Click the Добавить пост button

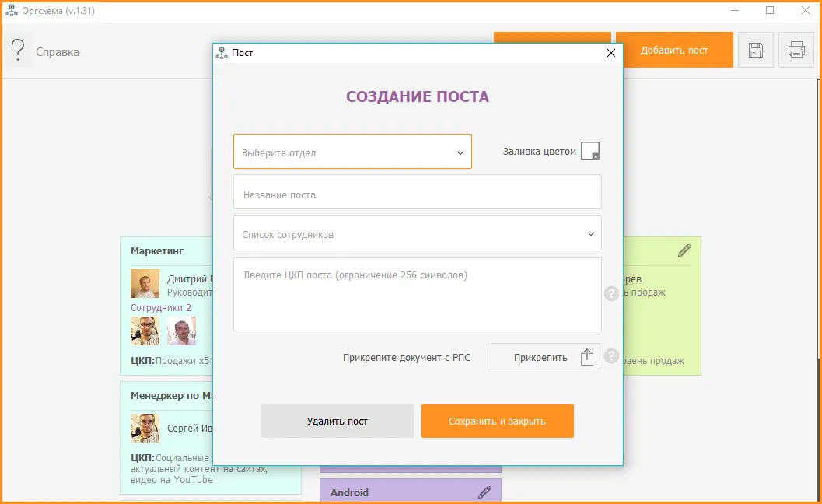tap(675, 49)
